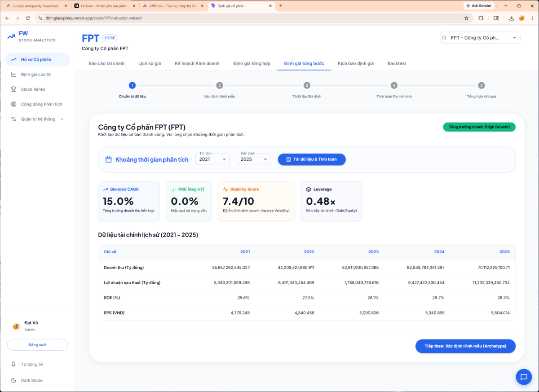
Task: Open the browser profile avatar icon
Action: pyautogui.click(x=522, y=18)
